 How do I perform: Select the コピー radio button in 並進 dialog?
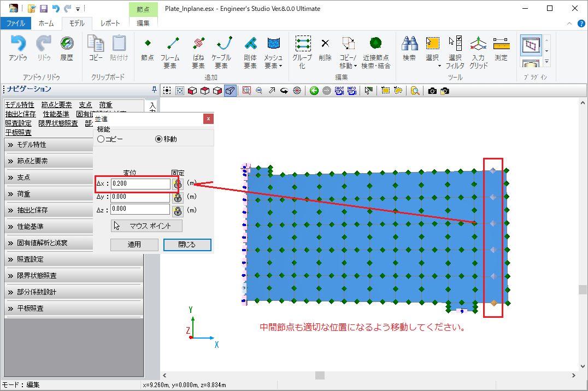101,139
